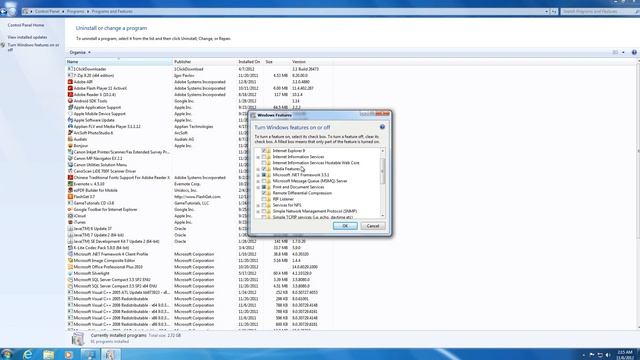Open View installed updates link
The height and width of the screenshot is (360, 640).
[x=27, y=37]
